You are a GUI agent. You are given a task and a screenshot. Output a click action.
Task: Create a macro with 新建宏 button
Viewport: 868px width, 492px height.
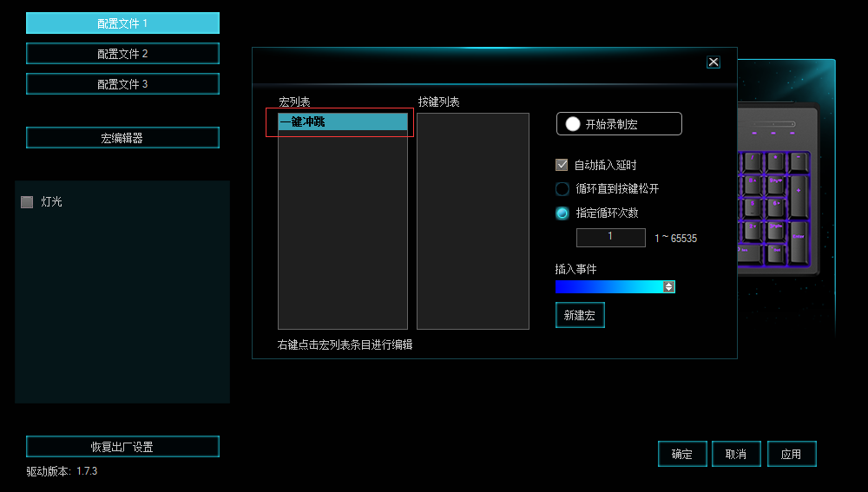click(x=580, y=315)
